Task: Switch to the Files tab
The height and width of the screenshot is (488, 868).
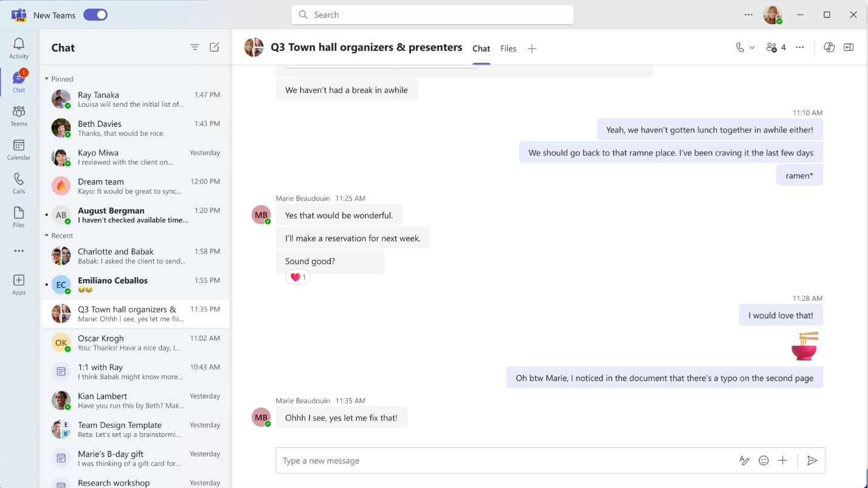Action: 508,49
